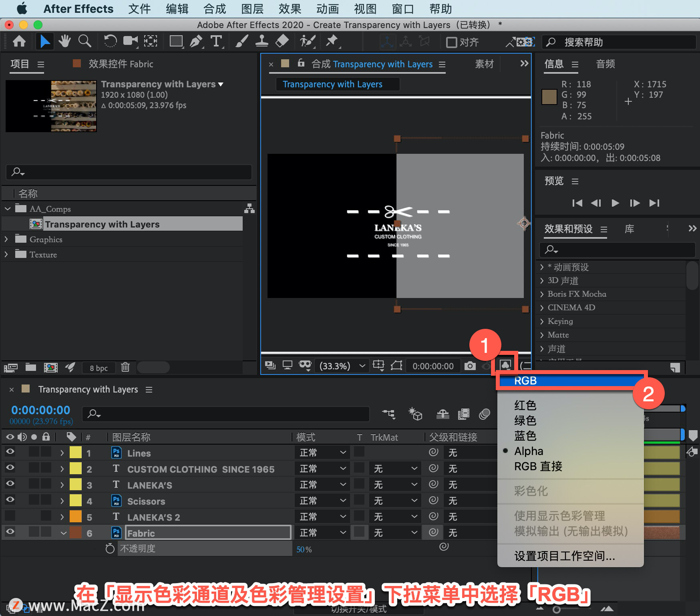
Task: Hide the CUSTOM CLOTHING SINCE 1965 layer
Action: click(x=10, y=468)
